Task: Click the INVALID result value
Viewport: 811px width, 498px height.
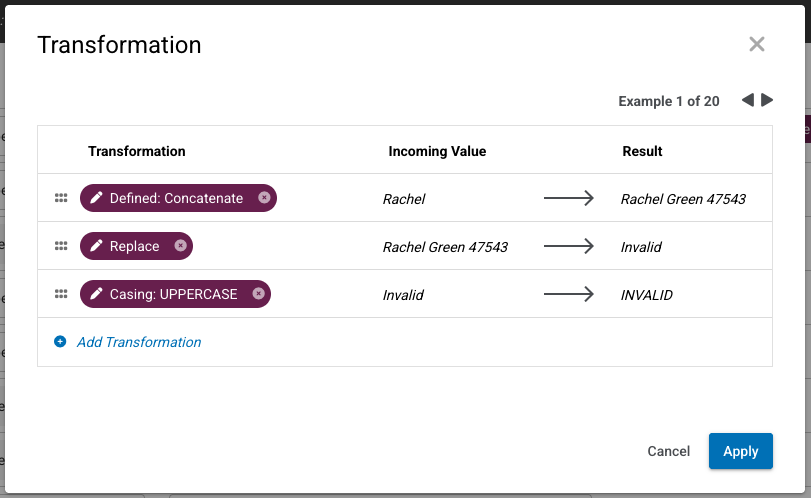Action: (647, 295)
